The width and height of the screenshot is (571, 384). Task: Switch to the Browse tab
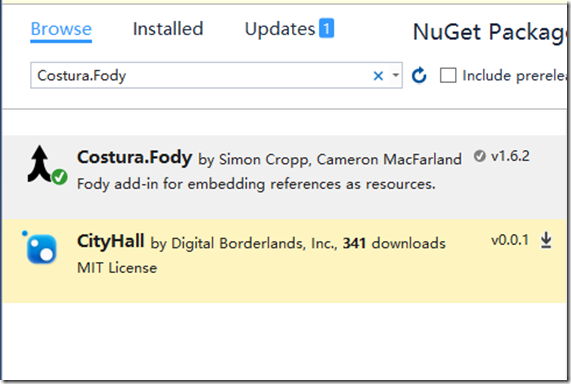(61, 29)
